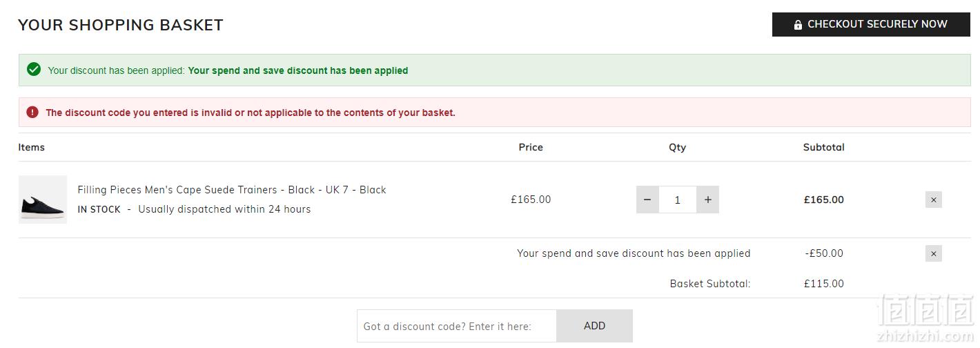This screenshot has height=348, width=980.
Task: Click the Checkout Securely Now button
Action: 871,24
